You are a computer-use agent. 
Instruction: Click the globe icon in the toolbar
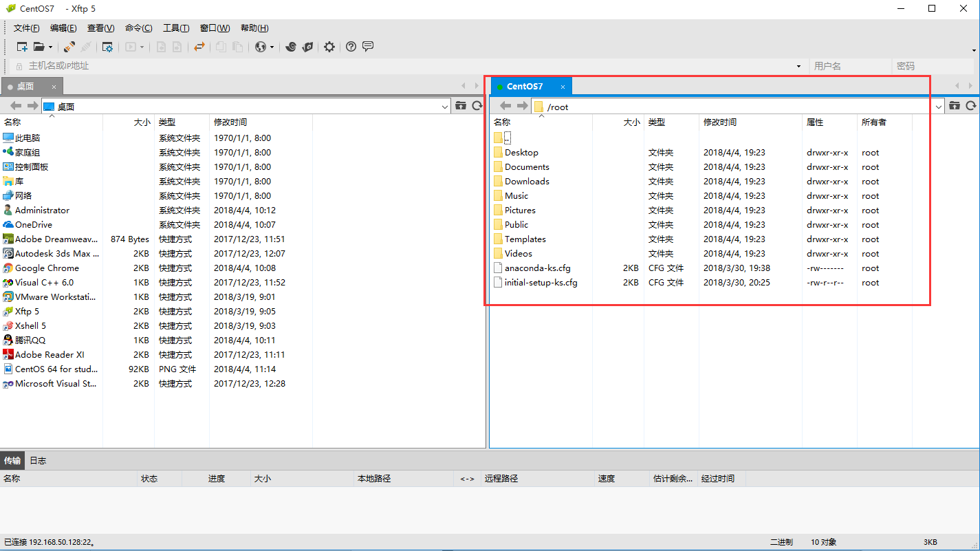coord(260,47)
